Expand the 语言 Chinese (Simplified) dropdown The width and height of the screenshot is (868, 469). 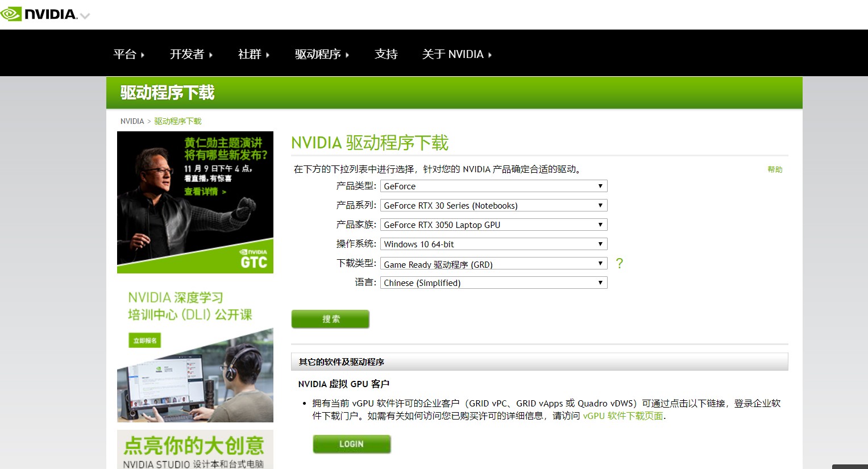coord(493,283)
